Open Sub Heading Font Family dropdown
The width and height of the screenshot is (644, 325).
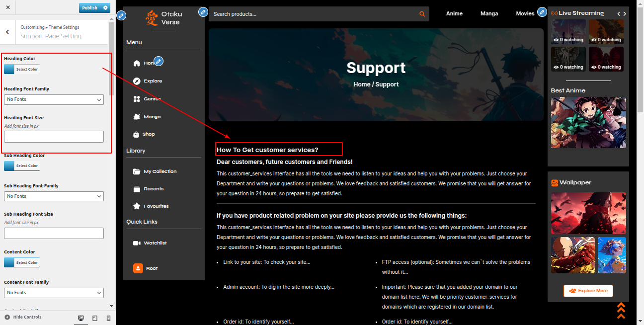(x=54, y=196)
